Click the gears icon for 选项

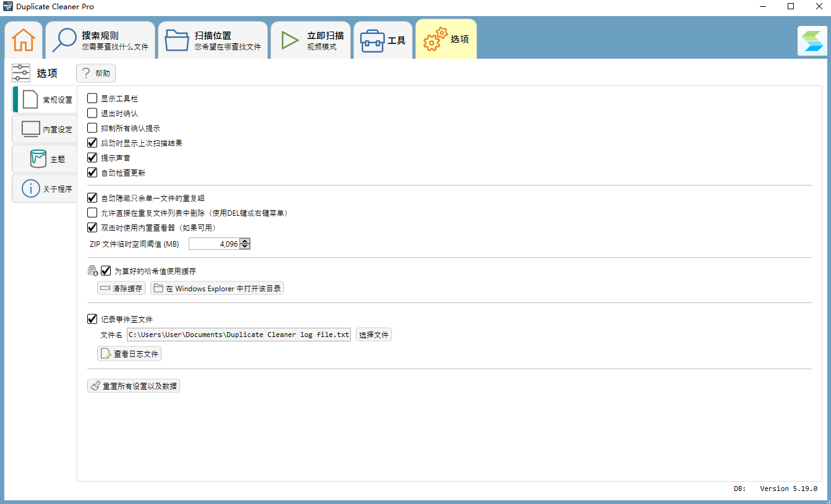tap(435, 40)
